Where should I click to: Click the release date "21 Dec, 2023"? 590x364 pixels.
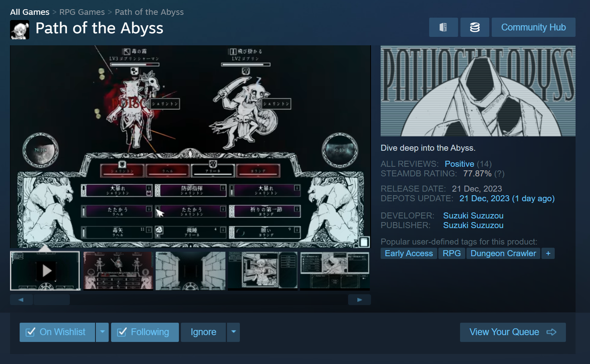click(477, 189)
